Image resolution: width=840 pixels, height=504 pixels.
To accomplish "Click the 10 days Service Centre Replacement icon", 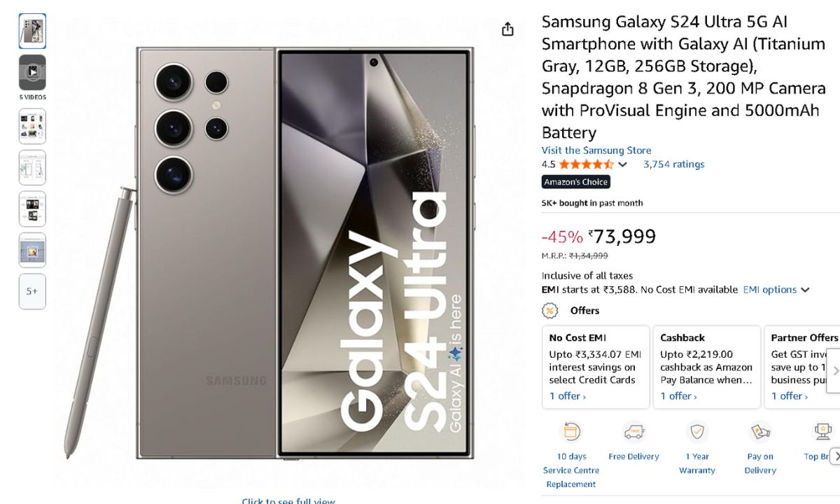I will coord(571,432).
